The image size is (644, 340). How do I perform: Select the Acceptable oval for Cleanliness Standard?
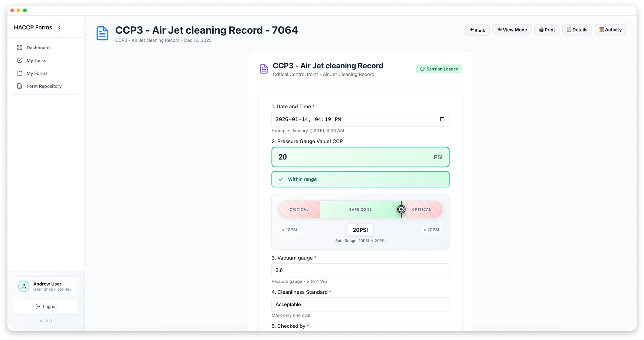click(360, 304)
